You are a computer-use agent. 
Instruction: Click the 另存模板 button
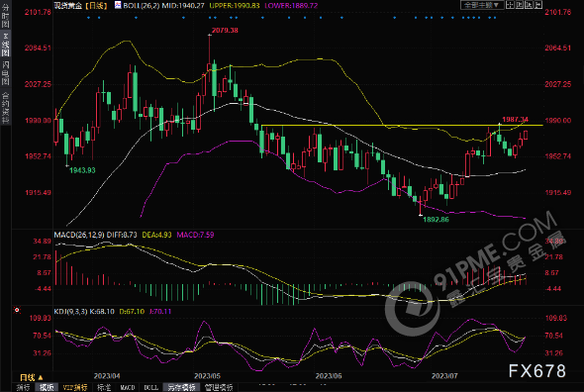[x=181, y=387]
